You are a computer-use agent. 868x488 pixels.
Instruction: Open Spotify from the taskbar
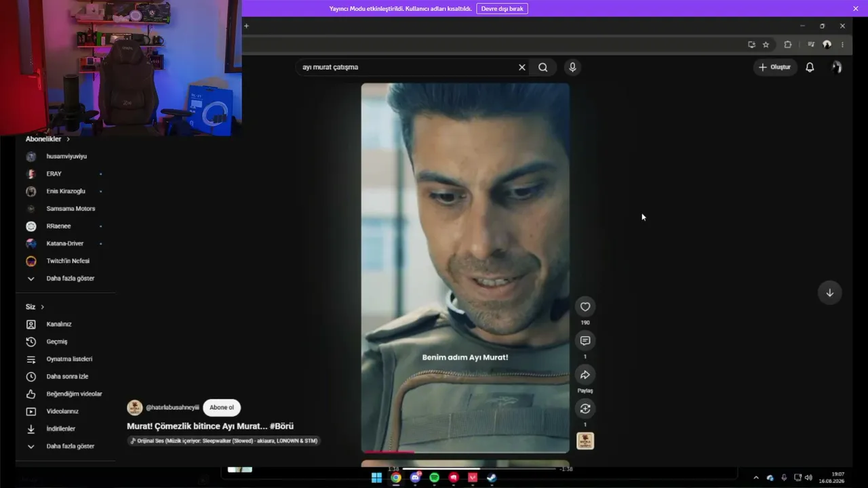[x=435, y=478]
